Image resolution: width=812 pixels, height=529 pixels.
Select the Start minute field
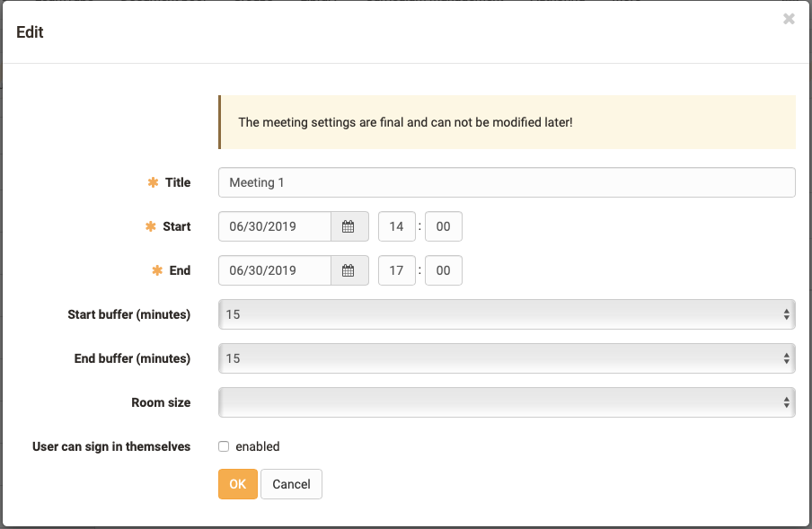click(443, 227)
